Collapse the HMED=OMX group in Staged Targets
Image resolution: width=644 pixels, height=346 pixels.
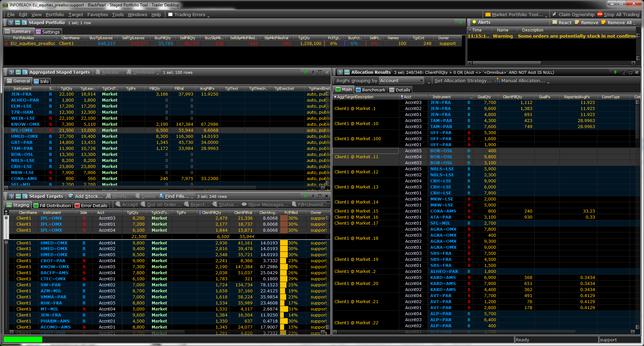coord(6,242)
